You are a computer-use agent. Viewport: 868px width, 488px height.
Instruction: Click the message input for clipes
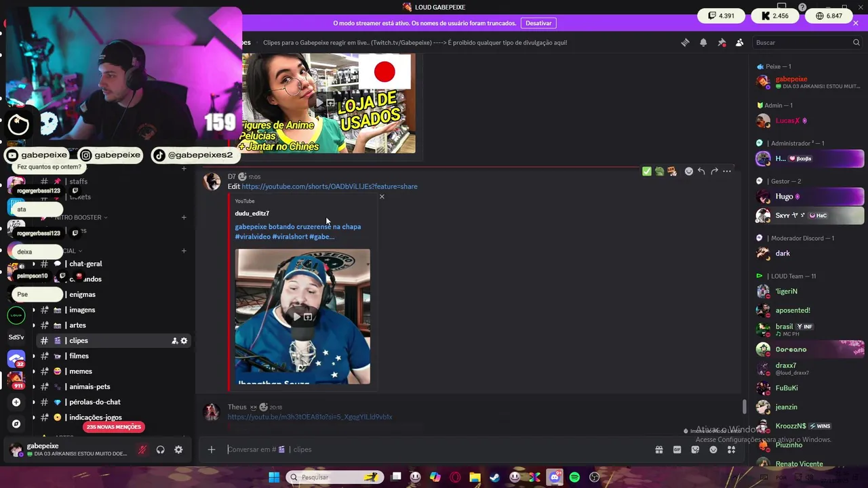[x=434, y=449]
